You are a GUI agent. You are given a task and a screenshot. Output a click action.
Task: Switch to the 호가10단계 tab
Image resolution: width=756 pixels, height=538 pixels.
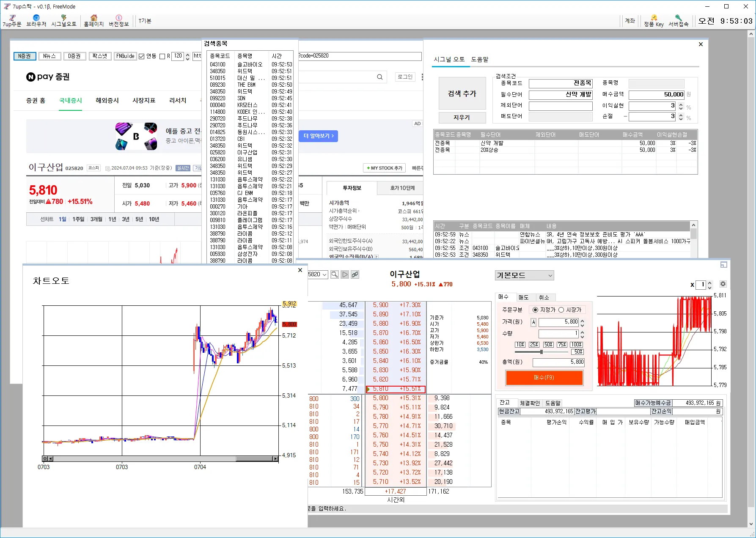pos(402,188)
